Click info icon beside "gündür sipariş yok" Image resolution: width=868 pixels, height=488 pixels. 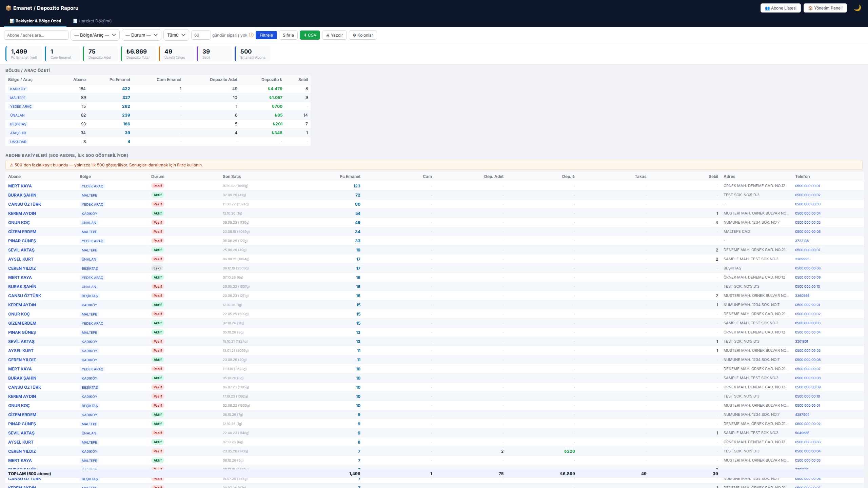click(x=251, y=35)
